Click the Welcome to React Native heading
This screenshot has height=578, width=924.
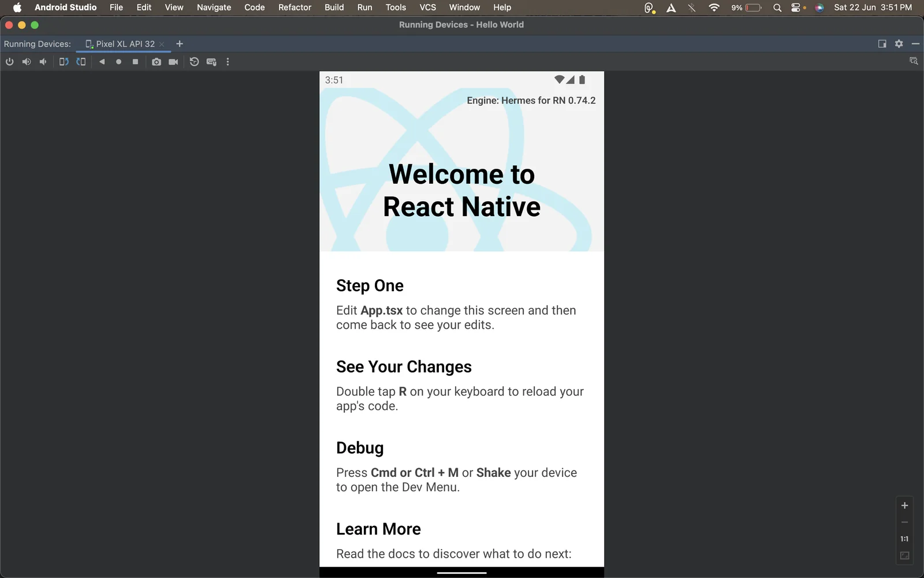[461, 190]
